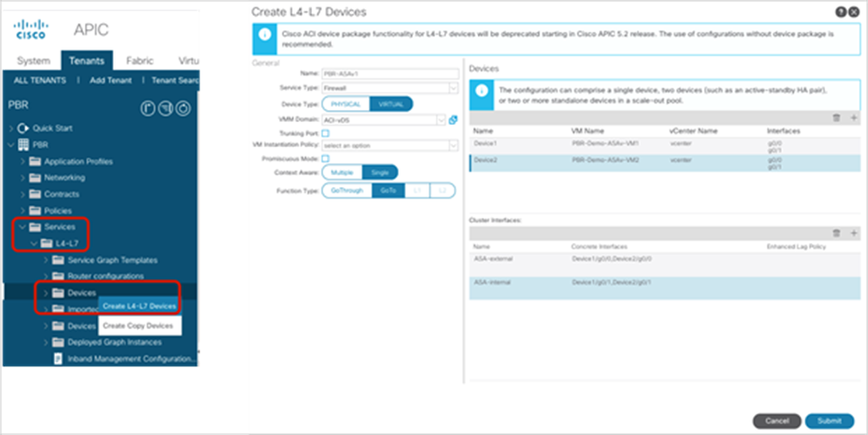Select the Device1 table row

click(665, 146)
